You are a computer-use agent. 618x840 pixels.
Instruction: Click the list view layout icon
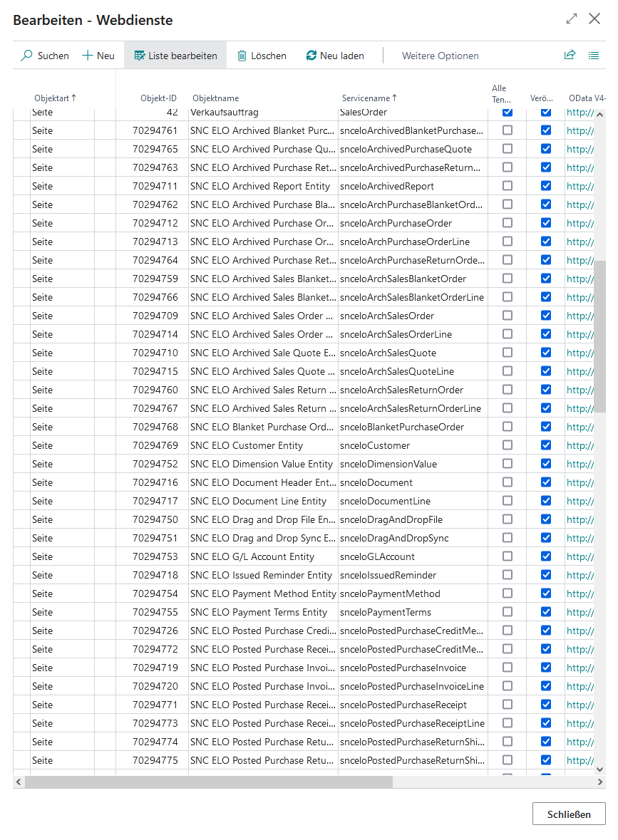point(594,55)
